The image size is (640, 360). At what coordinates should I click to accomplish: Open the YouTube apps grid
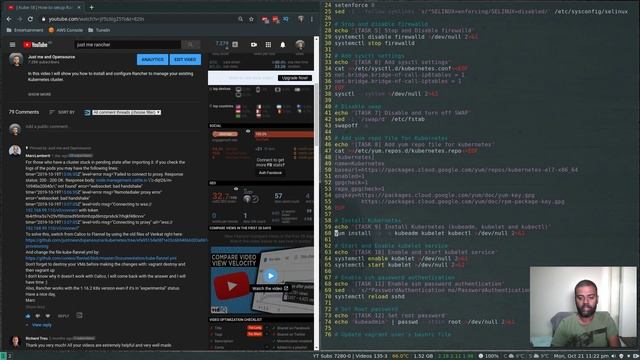point(268,44)
